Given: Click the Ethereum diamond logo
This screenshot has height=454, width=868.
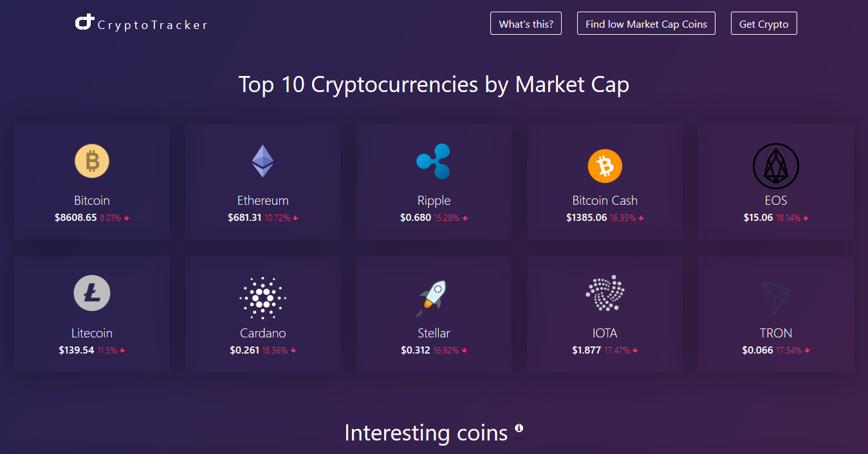Looking at the screenshot, I should [x=263, y=161].
